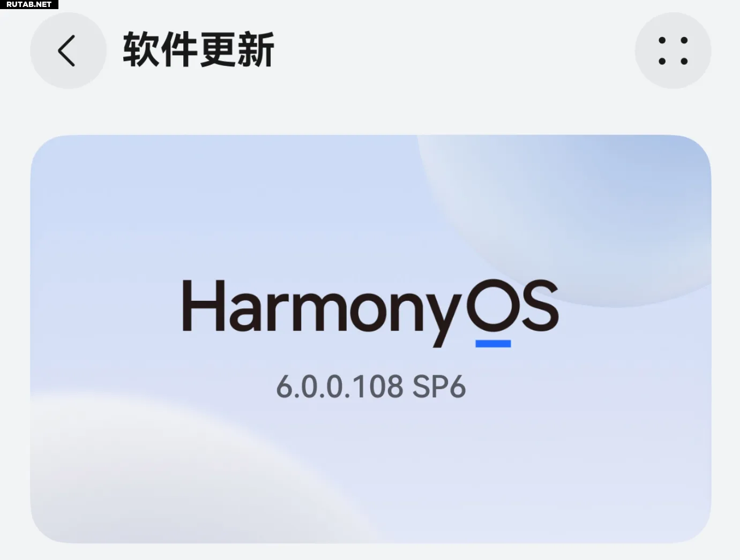Click the HarmonyOS logo text
The height and width of the screenshot is (560, 740).
[371, 313]
